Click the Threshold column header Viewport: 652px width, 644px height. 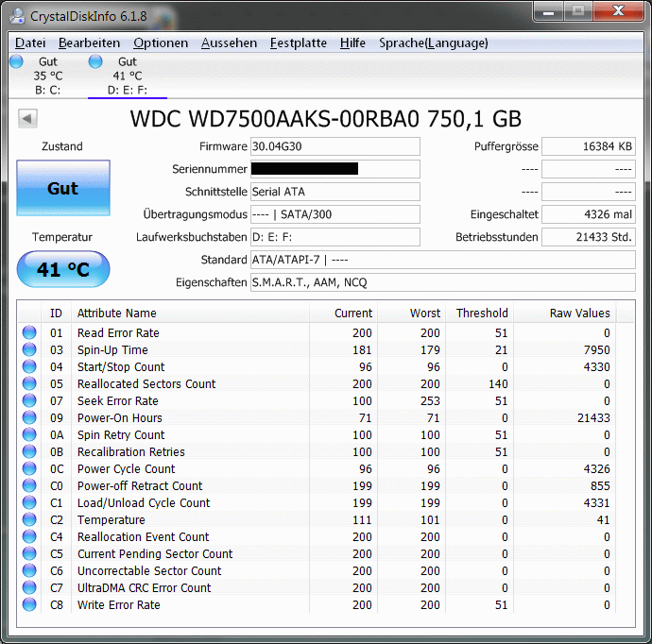pos(479,313)
